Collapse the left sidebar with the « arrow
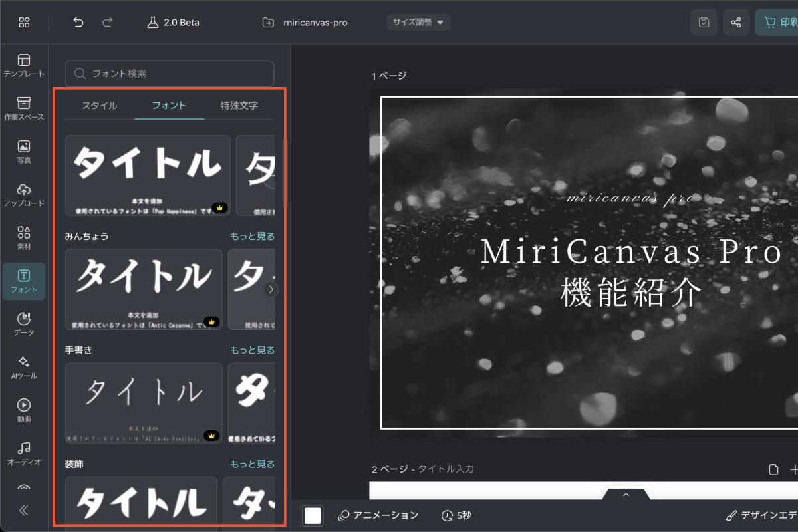The height and width of the screenshot is (532, 798). click(24, 510)
